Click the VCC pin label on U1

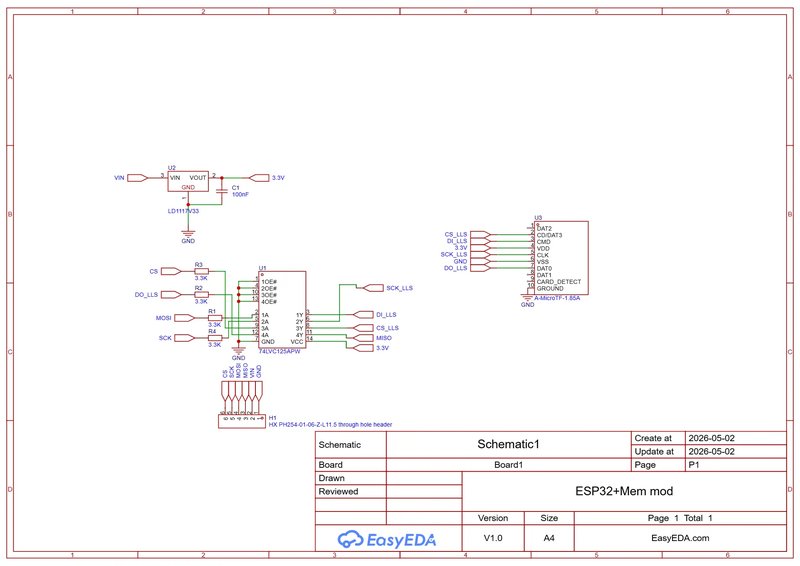(x=297, y=341)
